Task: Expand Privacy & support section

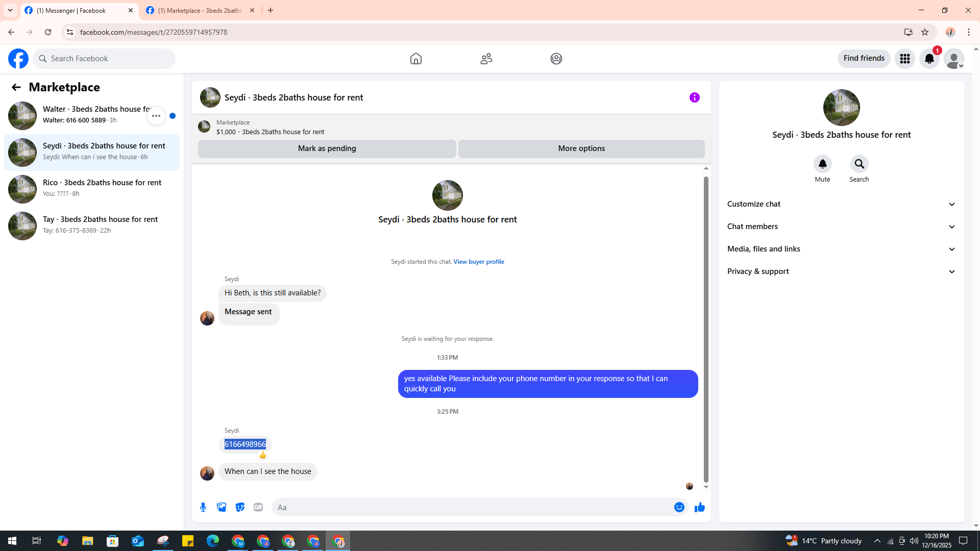Action: [841, 271]
